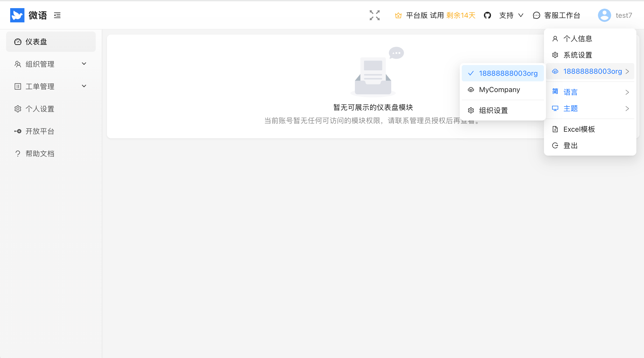Click the 开放平台 key icon
The width and height of the screenshot is (644, 358).
click(18, 131)
